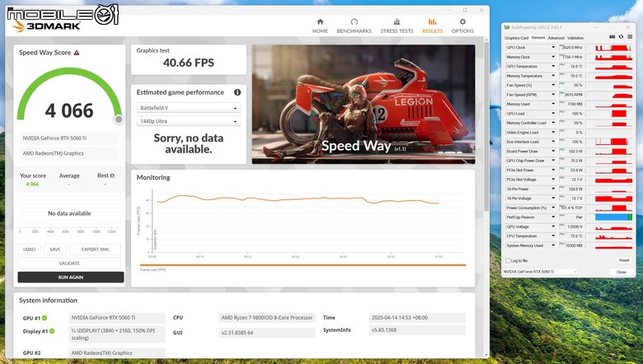Switch to the Graphics Card tab in GPU-Z

coord(516,38)
